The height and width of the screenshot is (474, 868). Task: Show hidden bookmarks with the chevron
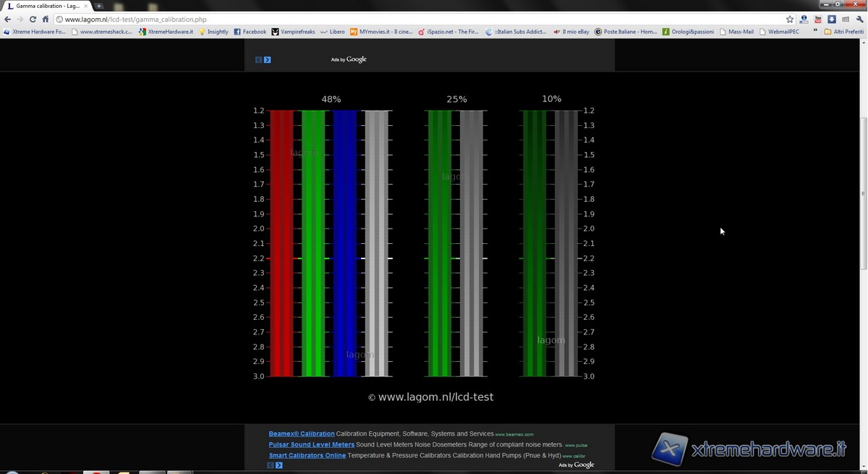tap(816, 32)
